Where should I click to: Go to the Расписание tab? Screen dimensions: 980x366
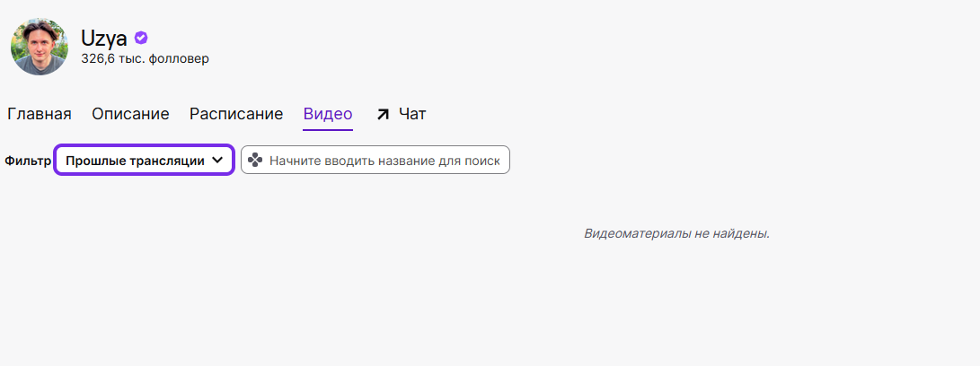coord(236,114)
